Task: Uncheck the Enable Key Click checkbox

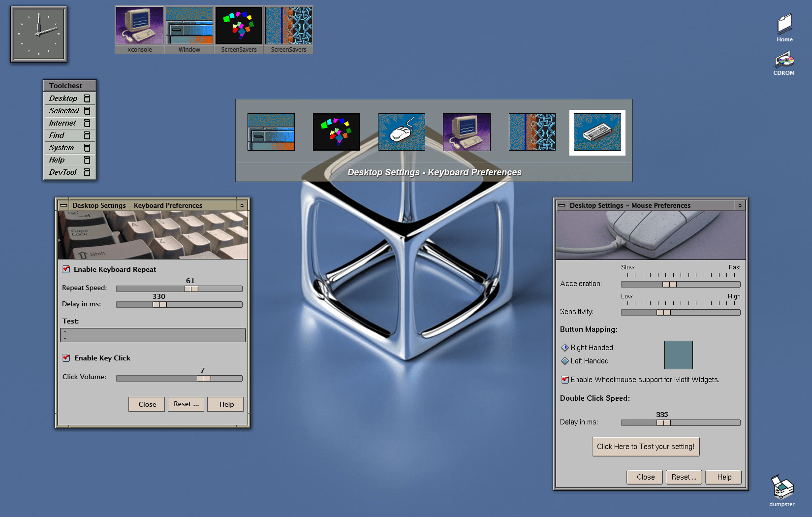Action: pyautogui.click(x=66, y=358)
